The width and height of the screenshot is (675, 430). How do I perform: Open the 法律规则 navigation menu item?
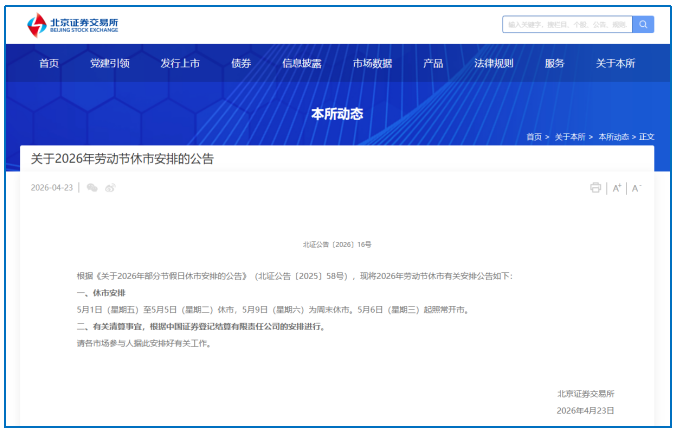pyautogui.click(x=494, y=63)
